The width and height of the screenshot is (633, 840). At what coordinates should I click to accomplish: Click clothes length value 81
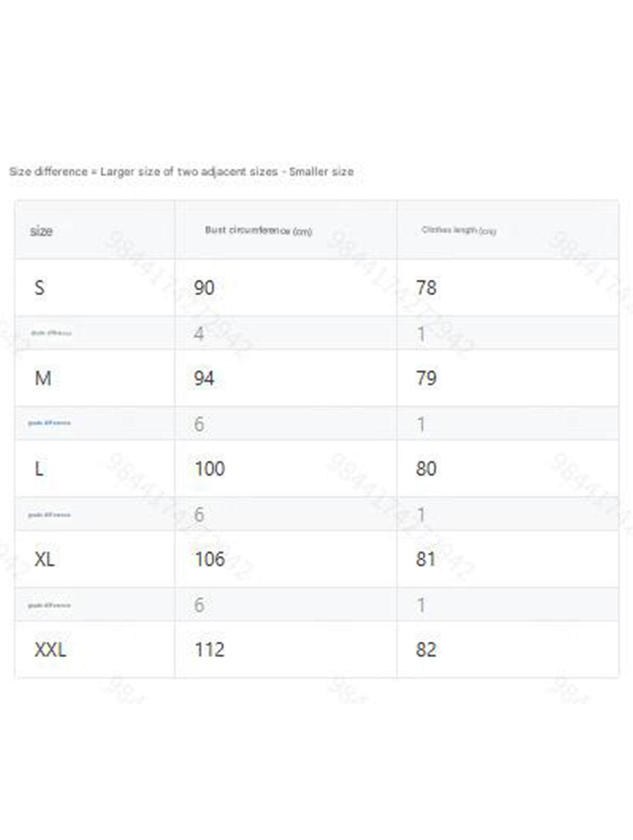(x=426, y=559)
